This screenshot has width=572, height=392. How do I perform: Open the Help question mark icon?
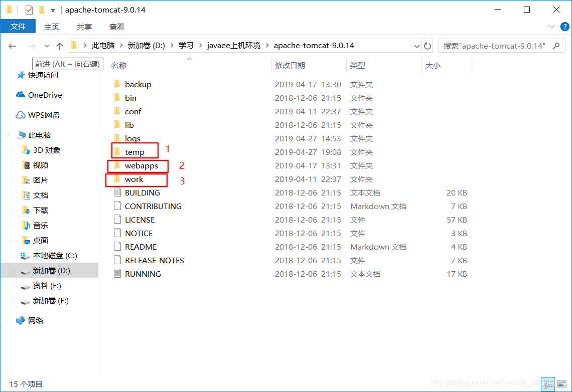(564, 27)
